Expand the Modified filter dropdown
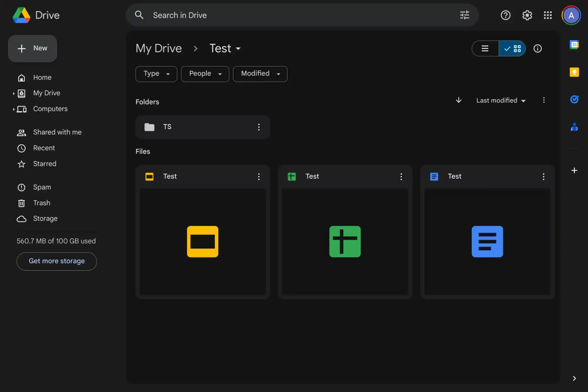The image size is (588, 392). (260, 74)
